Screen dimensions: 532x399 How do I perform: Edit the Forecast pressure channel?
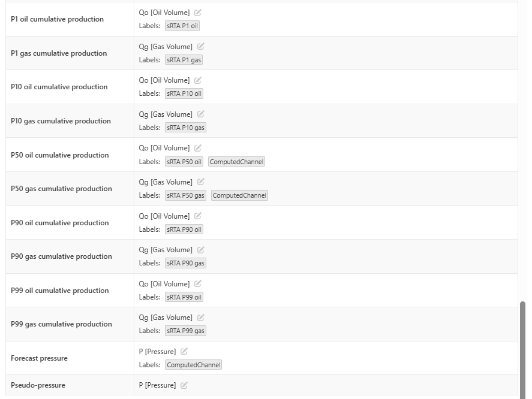click(184, 352)
